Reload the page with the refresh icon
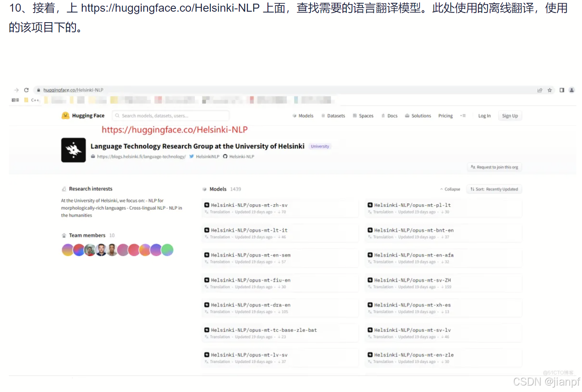582x392 pixels. [x=26, y=90]
